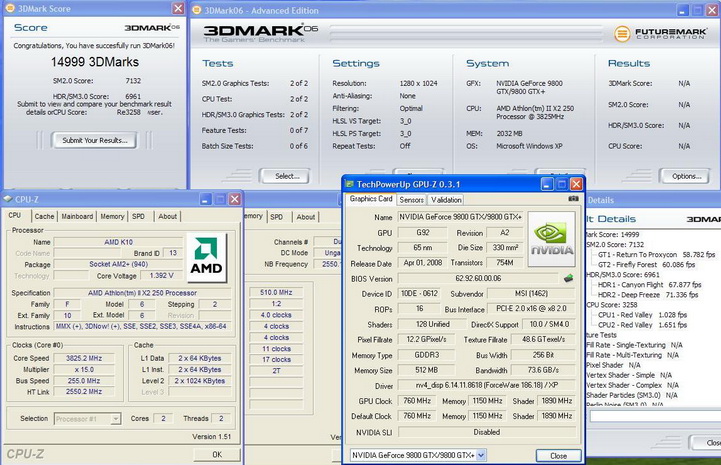
Task: Click the Shader Particles (SM3.0) row
Action: coord(632,395)
